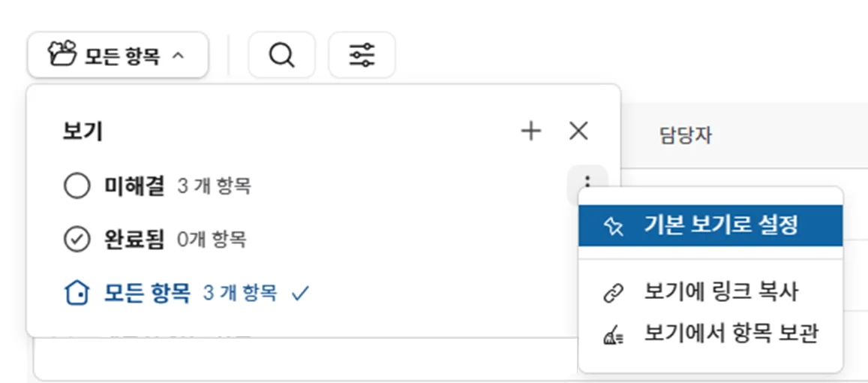Click the 담당자 column header
Image resolution: width=868 pixels, height=383 pixels.
[x=685, y=136]
